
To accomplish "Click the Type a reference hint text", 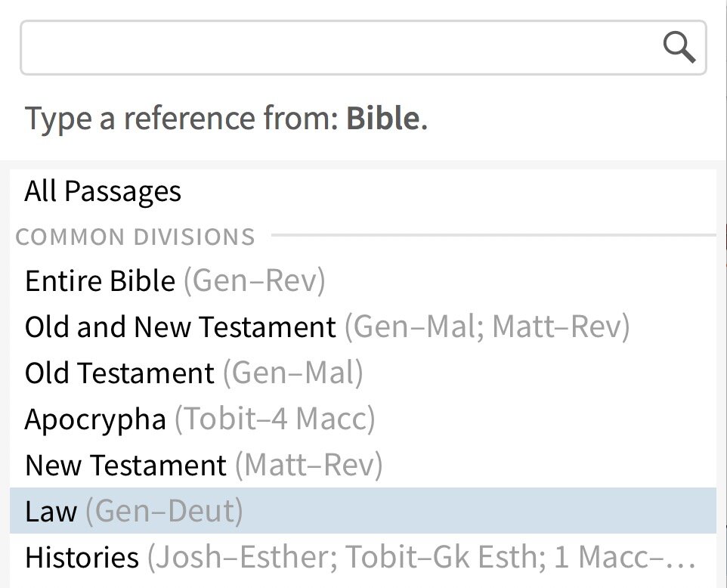I will 226,119.
